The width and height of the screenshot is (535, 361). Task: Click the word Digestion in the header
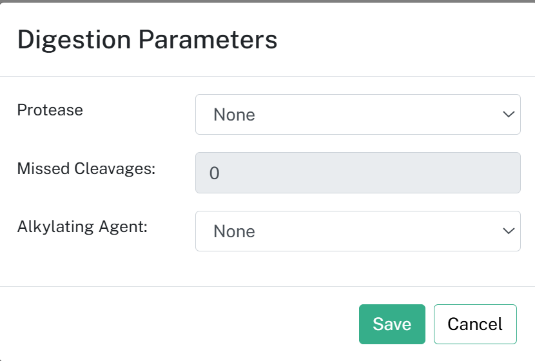pyautogui.click(x=74, y=41)
